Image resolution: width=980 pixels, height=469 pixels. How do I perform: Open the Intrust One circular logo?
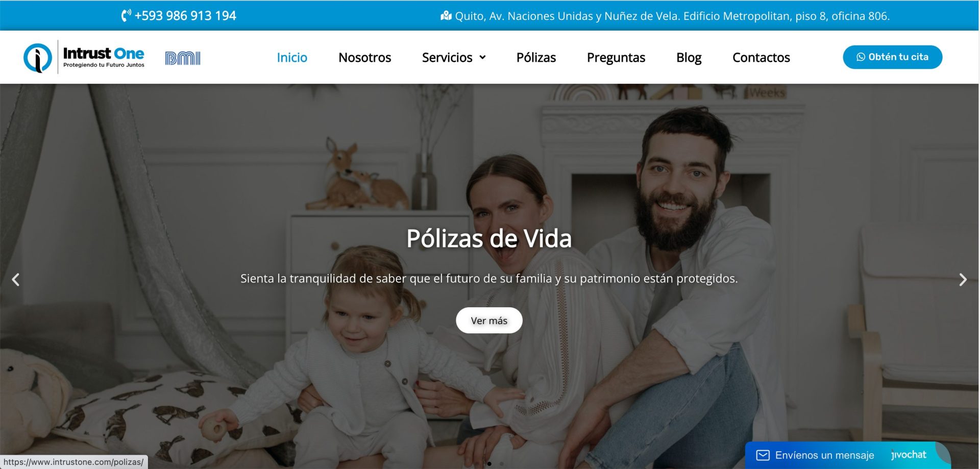coord(38,58)
